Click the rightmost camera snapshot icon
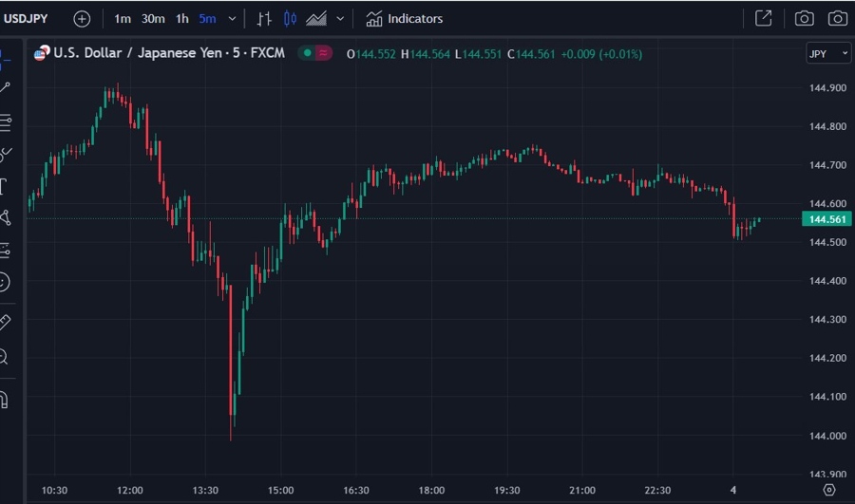This screenshot has height=504, width=855. [x=838, y=19]
